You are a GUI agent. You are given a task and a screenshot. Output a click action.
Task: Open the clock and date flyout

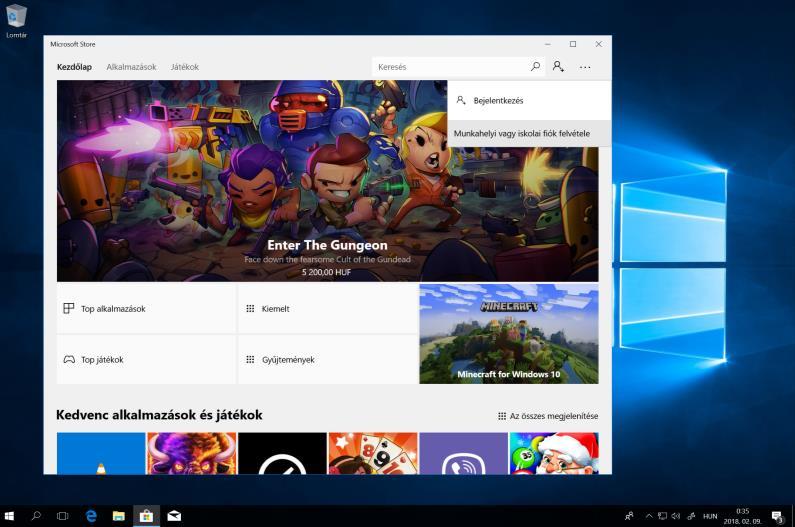pos(742,516)
